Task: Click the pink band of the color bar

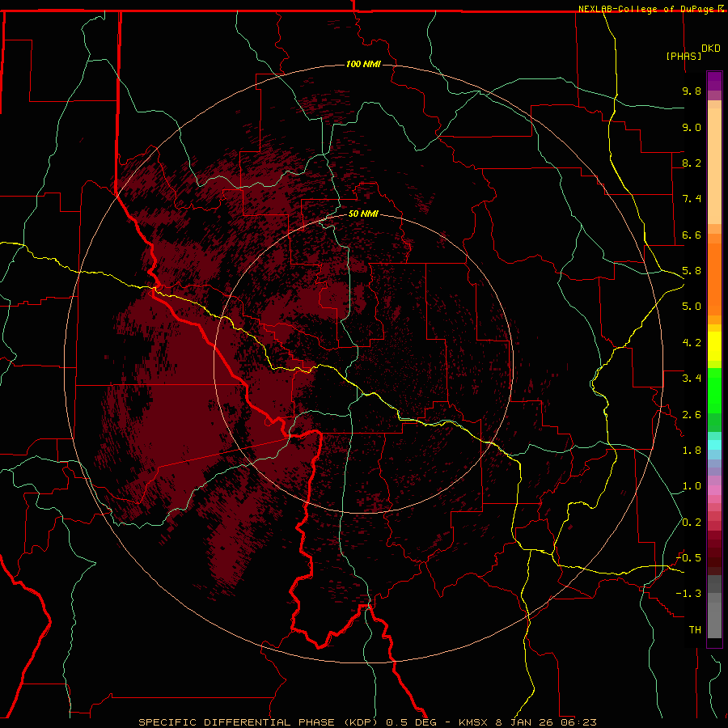Action: pyautogui.click(x=714, y=490)
